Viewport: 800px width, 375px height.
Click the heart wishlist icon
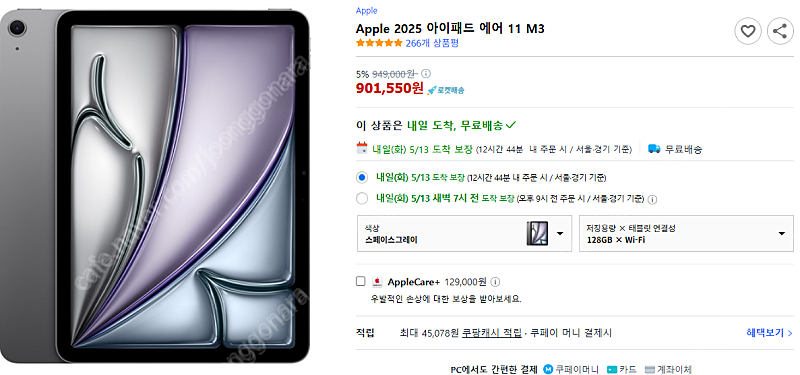[747, 31]
